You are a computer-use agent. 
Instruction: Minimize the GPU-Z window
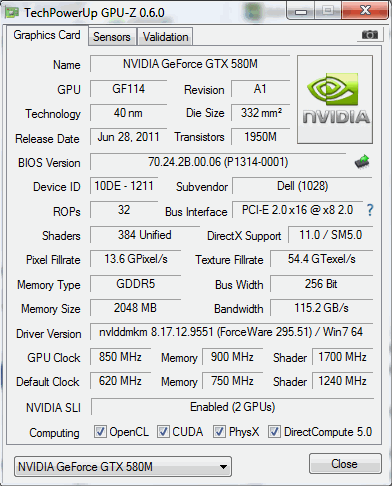coord(301,12)
